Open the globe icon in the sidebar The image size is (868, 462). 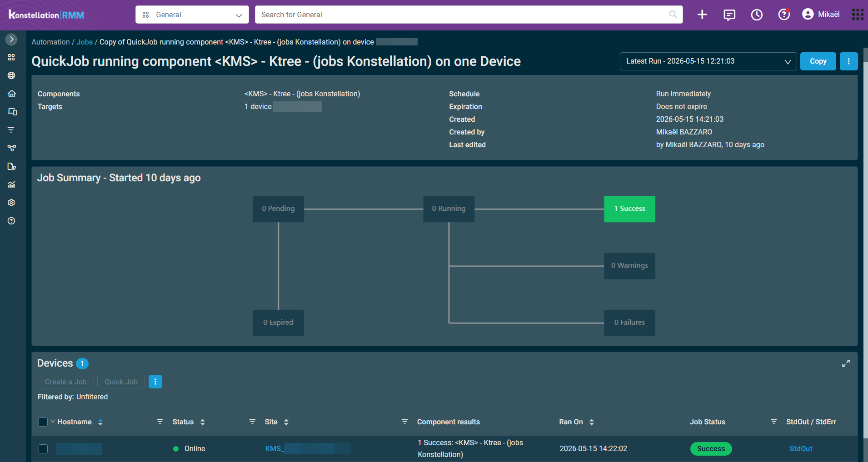[x=11, y=75]
